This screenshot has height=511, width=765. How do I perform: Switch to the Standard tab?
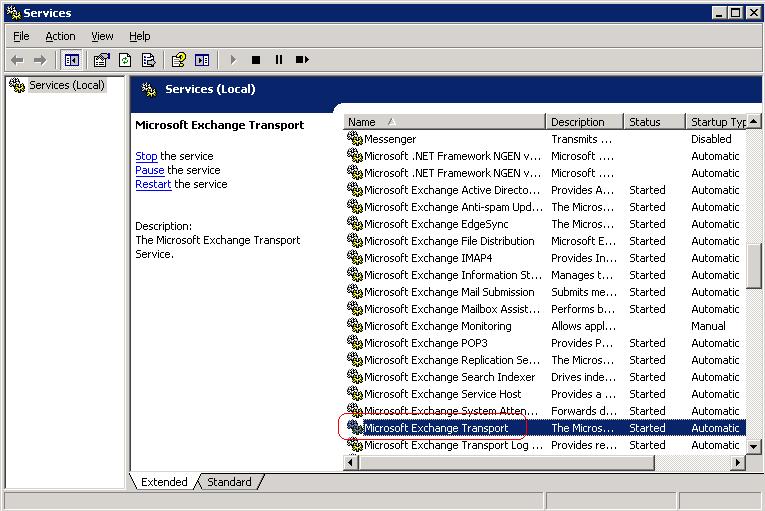(x=229, y=482)
